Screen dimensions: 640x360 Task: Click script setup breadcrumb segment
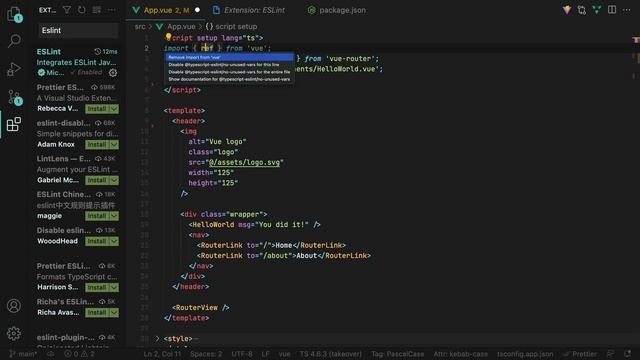click(x=231, y=27)
